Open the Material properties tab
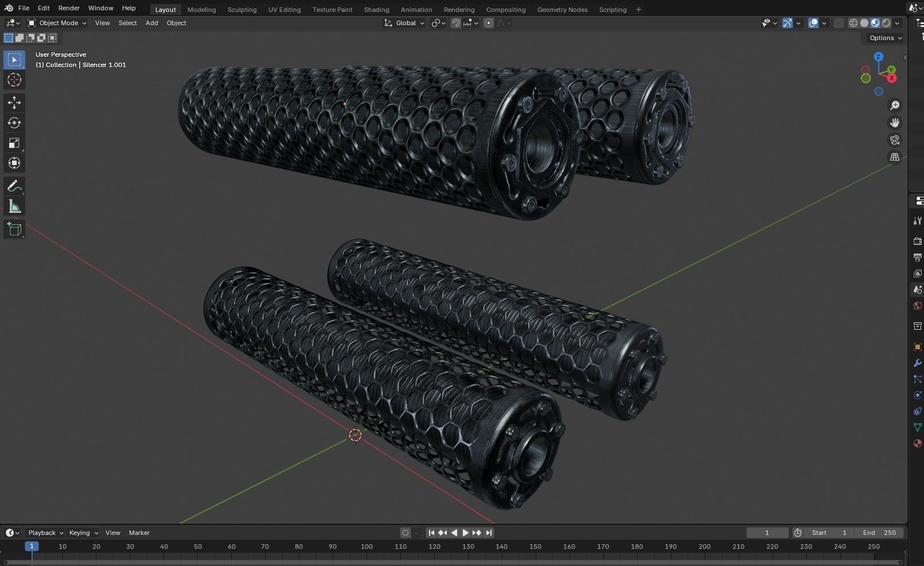 tap(917, 443)
